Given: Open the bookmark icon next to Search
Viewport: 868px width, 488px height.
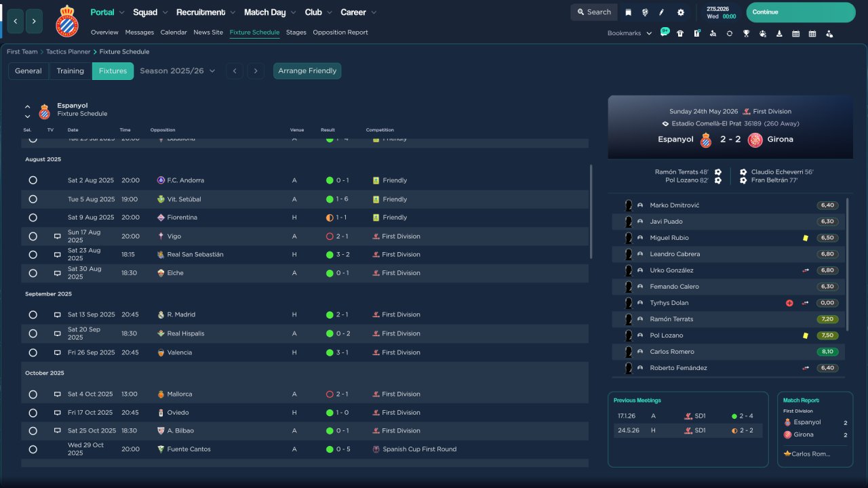Looking at the screenshot, I should tap(629, 12).
